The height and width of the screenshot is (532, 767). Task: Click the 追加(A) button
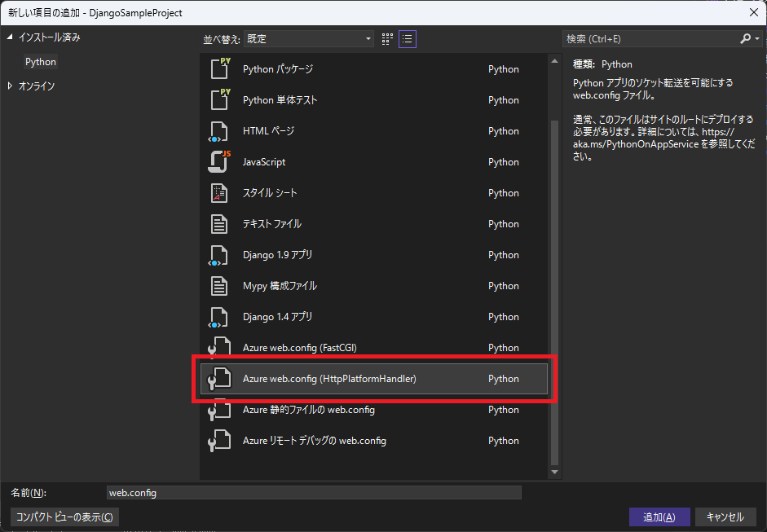click(659, 517)
